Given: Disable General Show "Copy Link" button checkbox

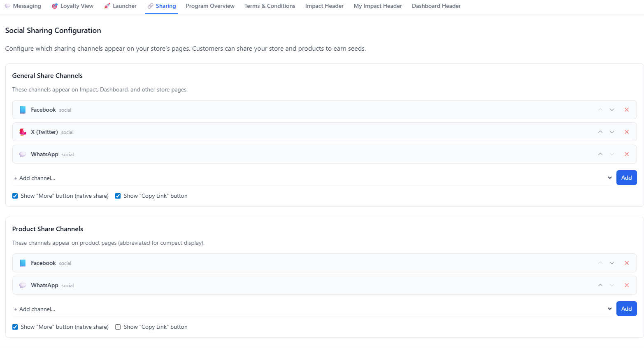Looking at the screenshot, I should (118, 196).
